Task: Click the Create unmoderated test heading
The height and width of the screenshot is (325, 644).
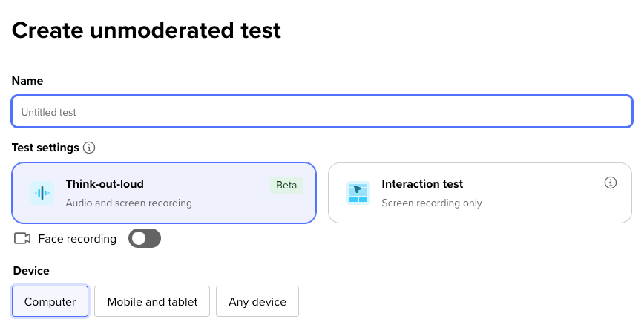Action: (147, 30)
